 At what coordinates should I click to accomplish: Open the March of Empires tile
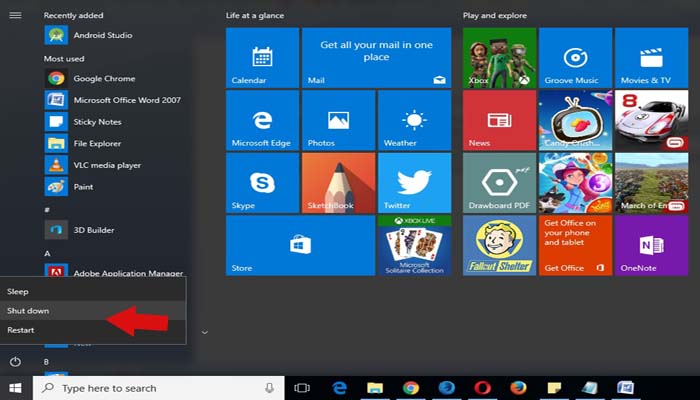pyautogui.click(x=651, y=183)
